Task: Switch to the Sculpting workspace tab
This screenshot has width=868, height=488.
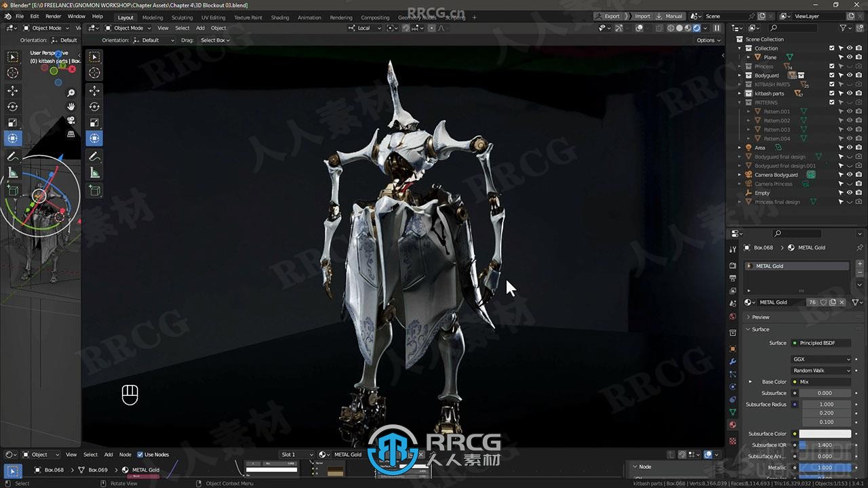Action: coord(182,18)
